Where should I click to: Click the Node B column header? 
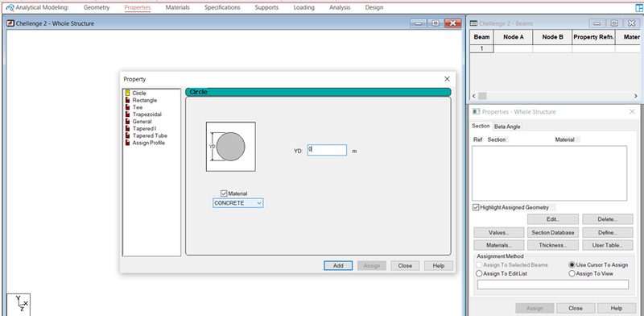click(x=552, y=37)
